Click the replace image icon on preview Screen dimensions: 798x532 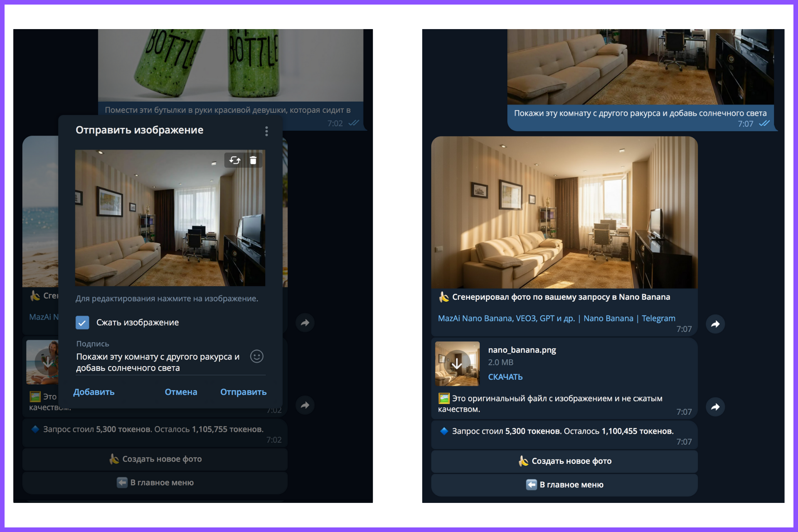point(235,160)
